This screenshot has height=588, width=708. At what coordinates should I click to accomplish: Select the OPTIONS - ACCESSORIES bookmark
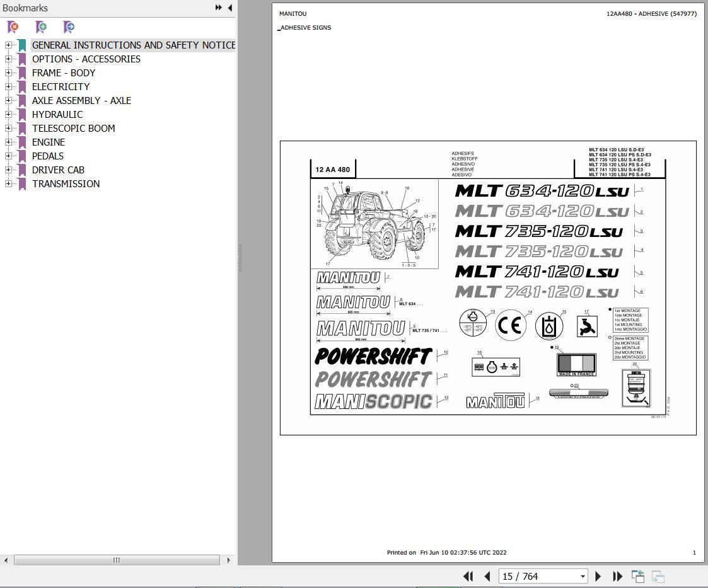[86, 59]
